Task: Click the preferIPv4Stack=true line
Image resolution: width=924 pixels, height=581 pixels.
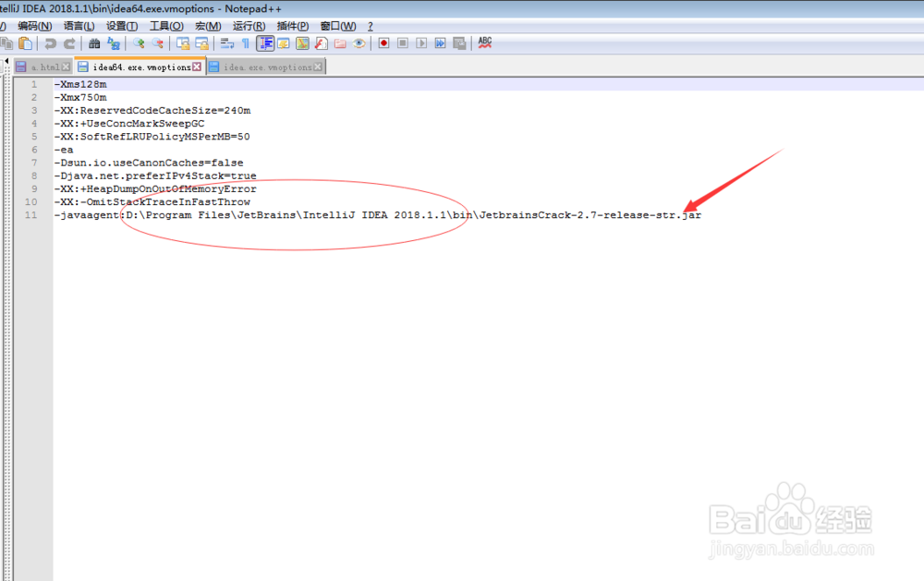Action: pyautogui.click(x=155, y=176)
